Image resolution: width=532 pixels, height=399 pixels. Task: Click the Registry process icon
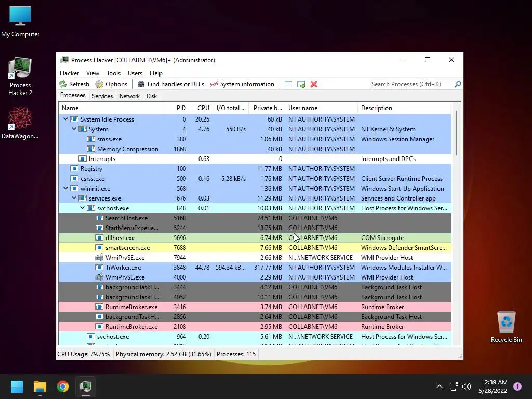[x=74, y=169]
